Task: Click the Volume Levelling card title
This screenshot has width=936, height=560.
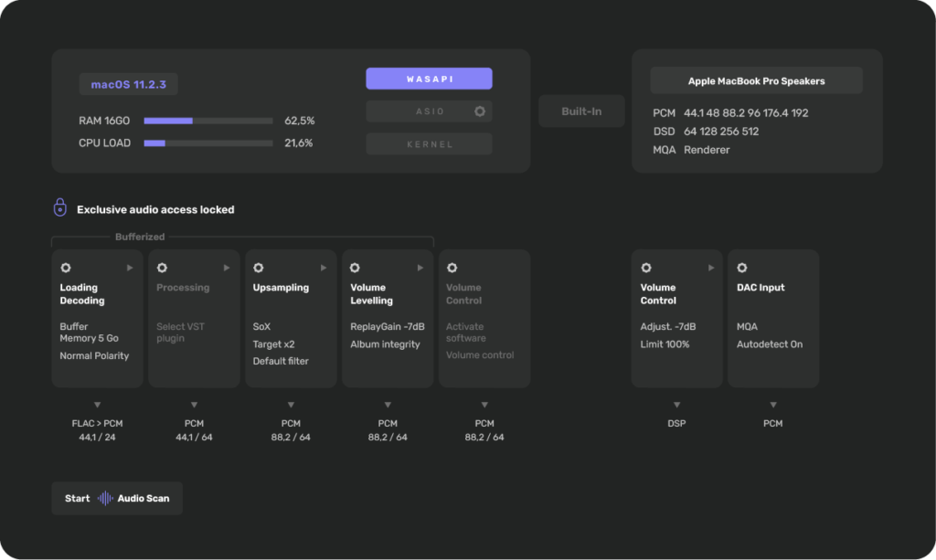Action: coord(371,294)
